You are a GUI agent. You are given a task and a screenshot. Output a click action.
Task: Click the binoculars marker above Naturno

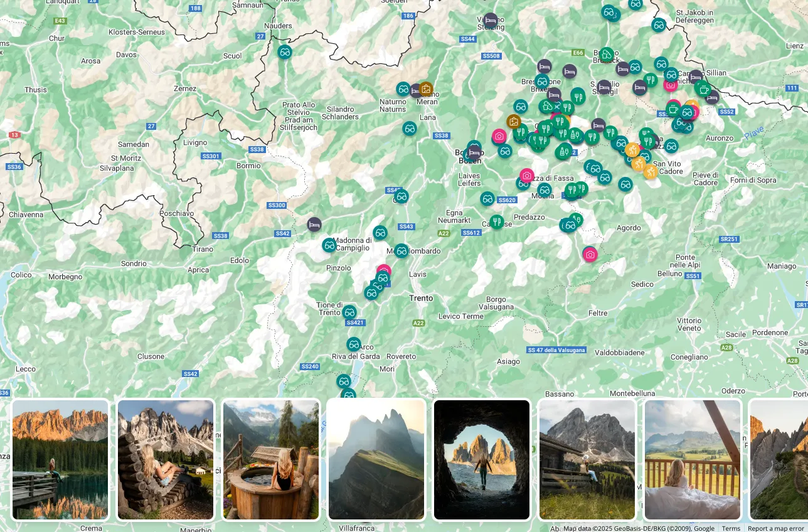(x=403, y=89)
